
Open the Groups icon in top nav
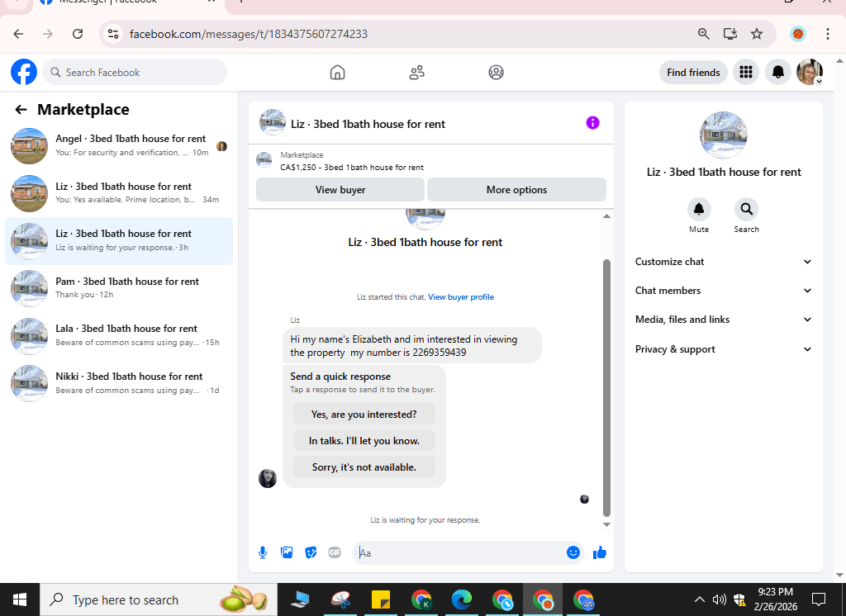pos(496,73)
